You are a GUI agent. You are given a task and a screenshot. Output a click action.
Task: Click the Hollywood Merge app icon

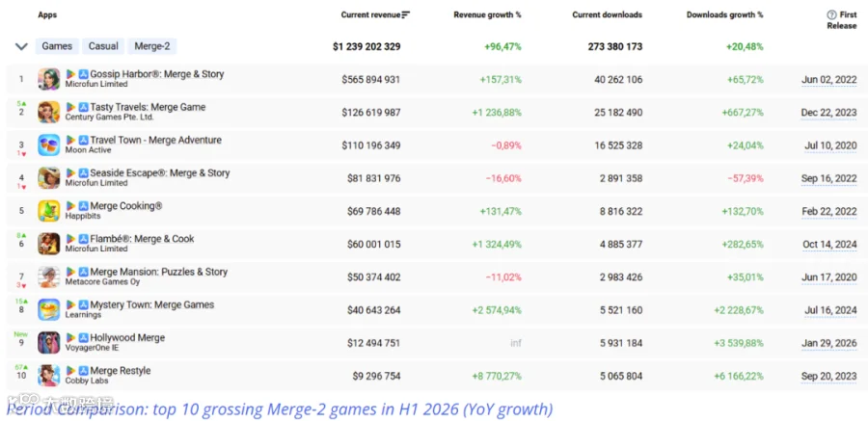tap(49, 342)
